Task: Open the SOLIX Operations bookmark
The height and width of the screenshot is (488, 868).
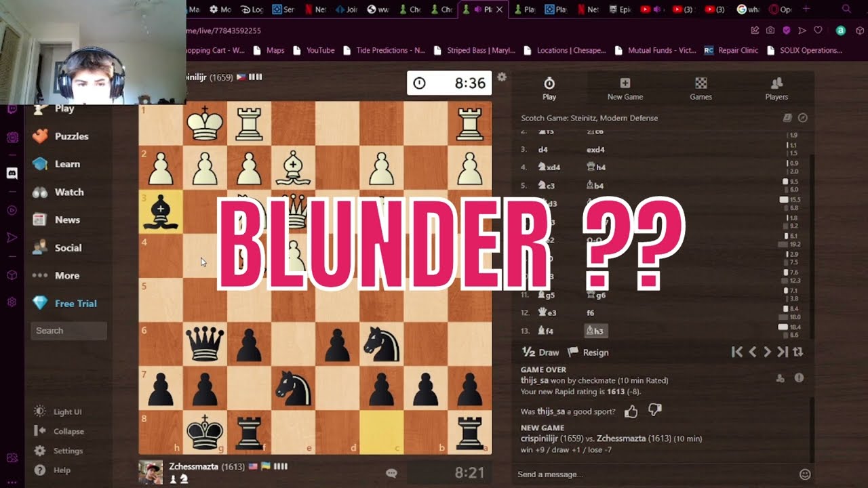Action: point(804,50)
